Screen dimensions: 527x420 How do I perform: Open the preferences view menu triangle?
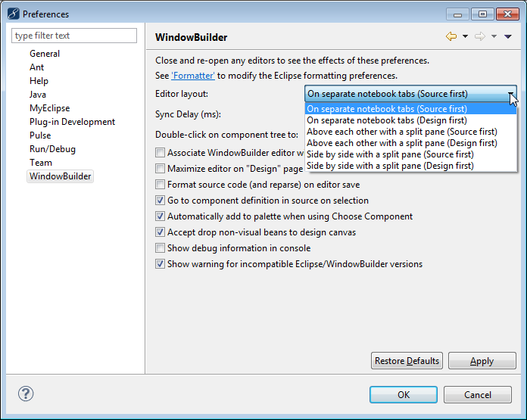point(508,36)
